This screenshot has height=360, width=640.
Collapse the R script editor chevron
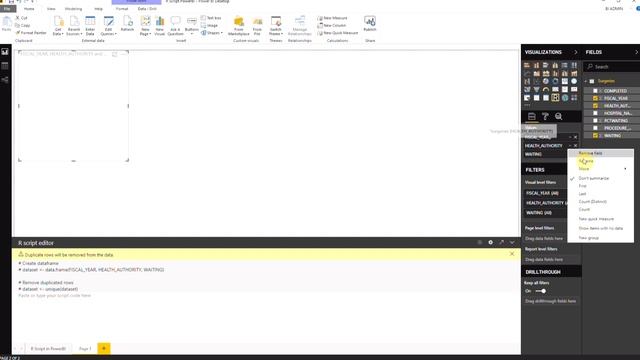(512, 242)
